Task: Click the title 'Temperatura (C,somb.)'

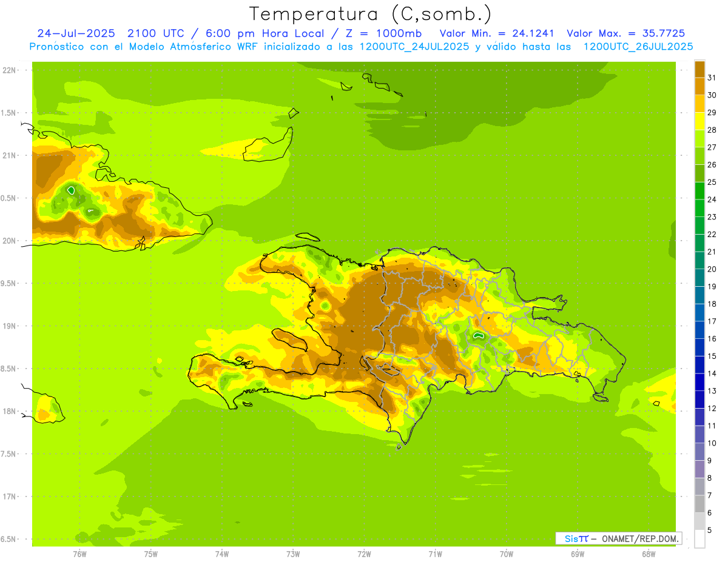Action: 370,13
